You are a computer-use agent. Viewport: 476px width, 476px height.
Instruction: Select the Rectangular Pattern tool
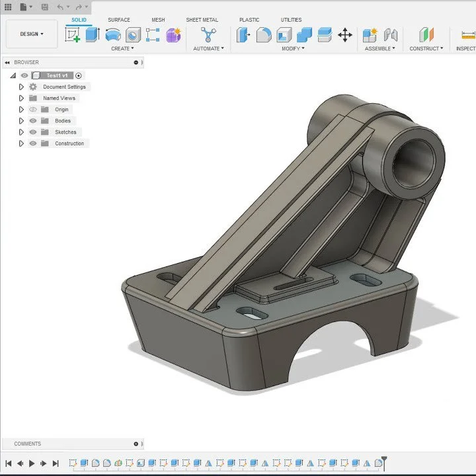coord(153,34)
